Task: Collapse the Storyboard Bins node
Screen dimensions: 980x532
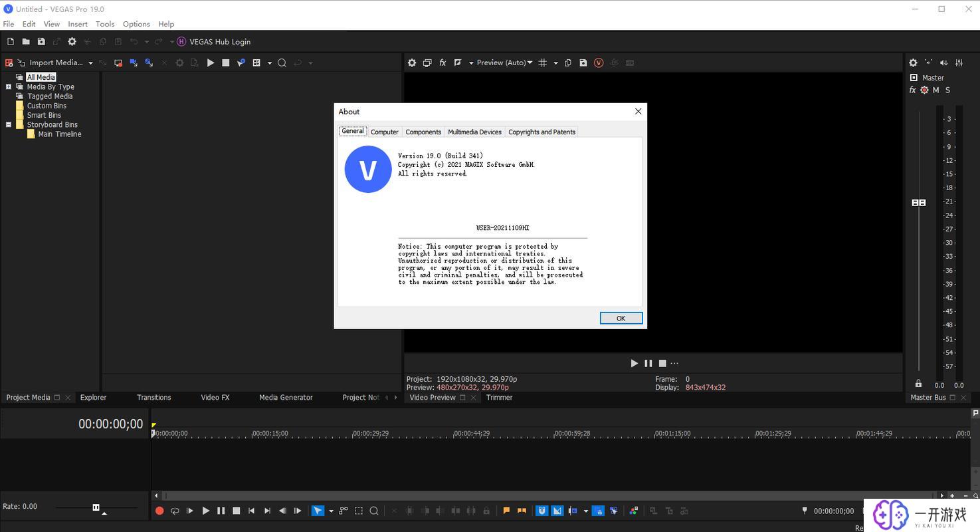Action: (9, 124)
